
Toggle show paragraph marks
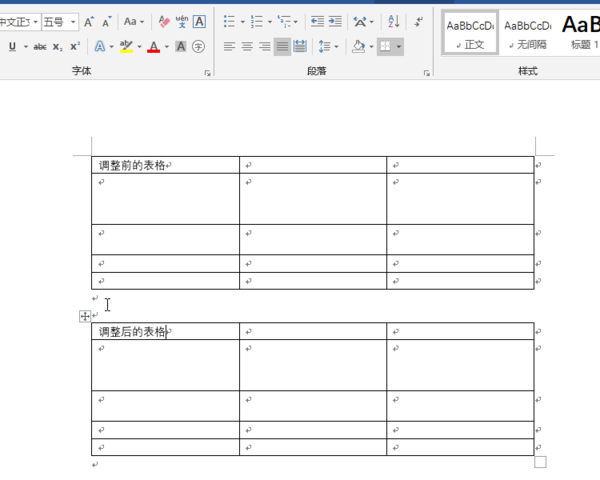coord(419,22)
